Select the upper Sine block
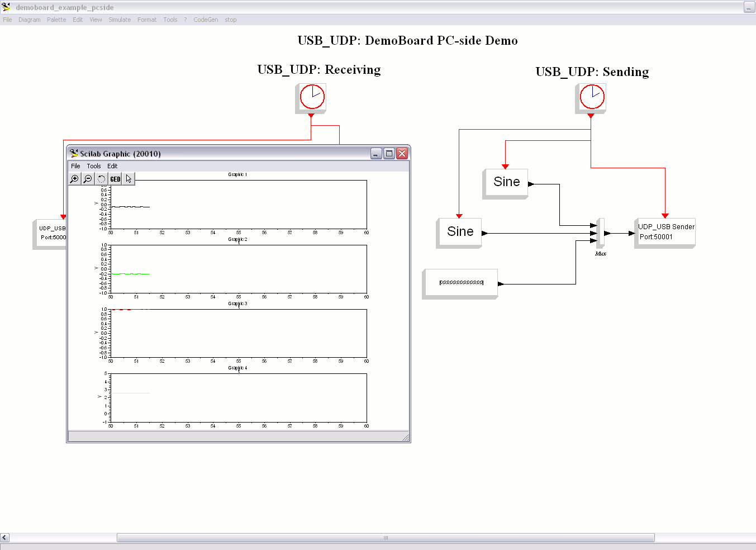Viewport: 756px width, 550px height. coord(506,184)
